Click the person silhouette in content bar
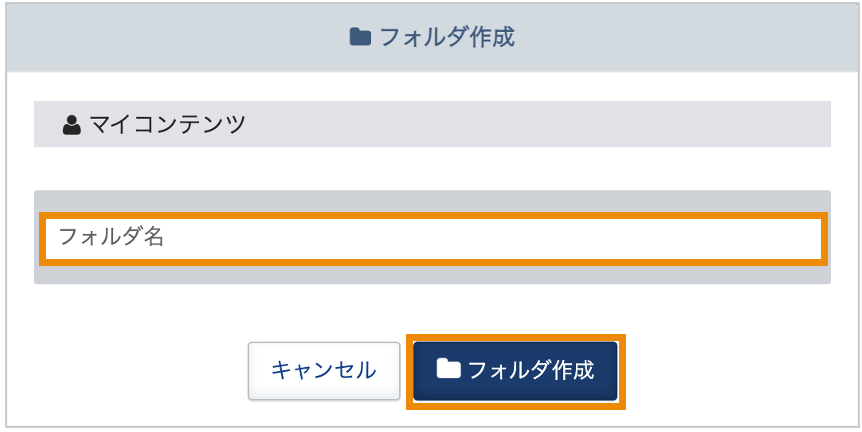Screen dimensions: 862x432 pyautogui.click(x=71, y=125)
